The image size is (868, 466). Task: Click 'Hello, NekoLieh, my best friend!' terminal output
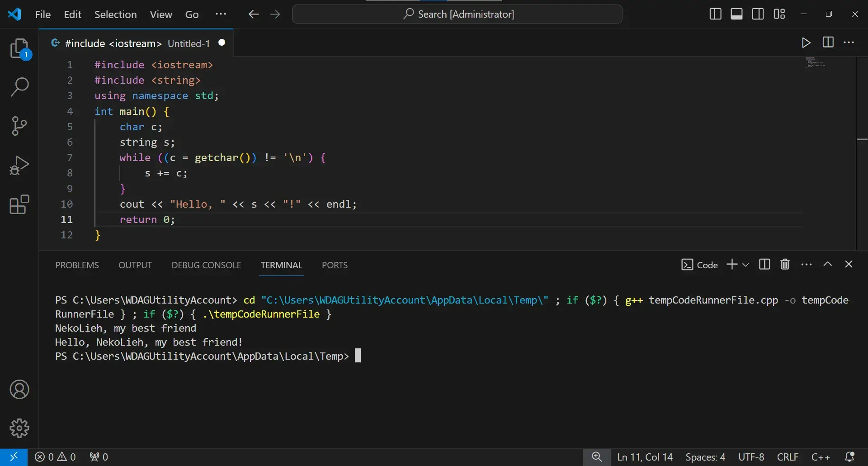[x=149, y=342]
